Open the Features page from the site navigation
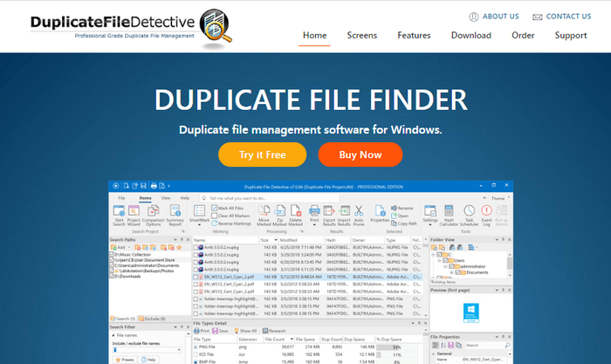 pyautogui.click(x=414, y=36)
